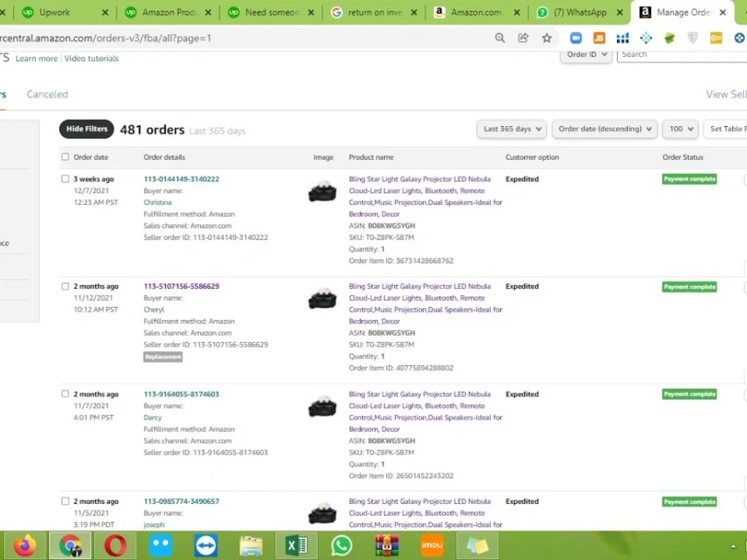Open the yellow key extension icon
The image size is (747, 560).
click(x=716, y=38)
